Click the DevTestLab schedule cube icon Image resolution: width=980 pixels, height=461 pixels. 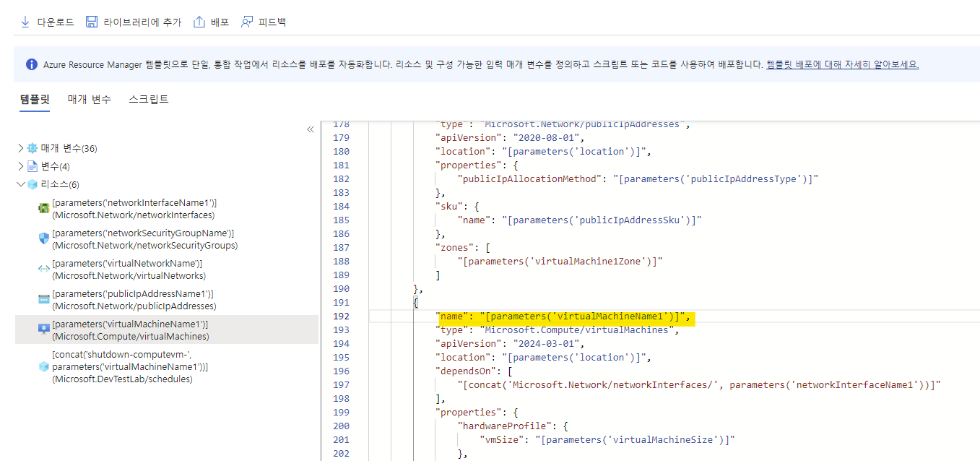point(43,367)
